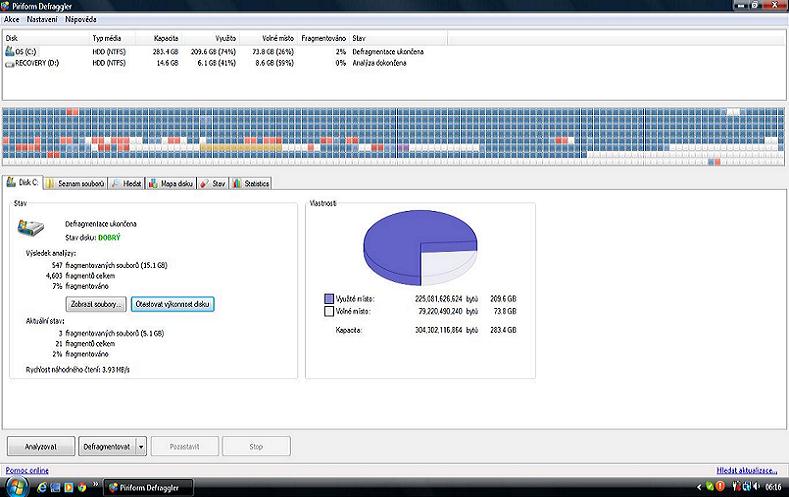Click the Hledat tab search icon

(x=116, y=184)
